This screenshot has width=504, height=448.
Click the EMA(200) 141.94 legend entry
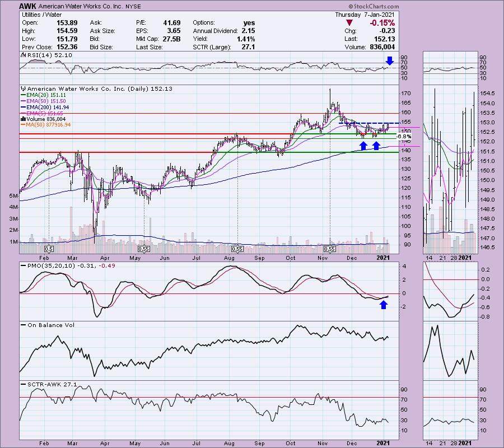(x=45, y=108)
